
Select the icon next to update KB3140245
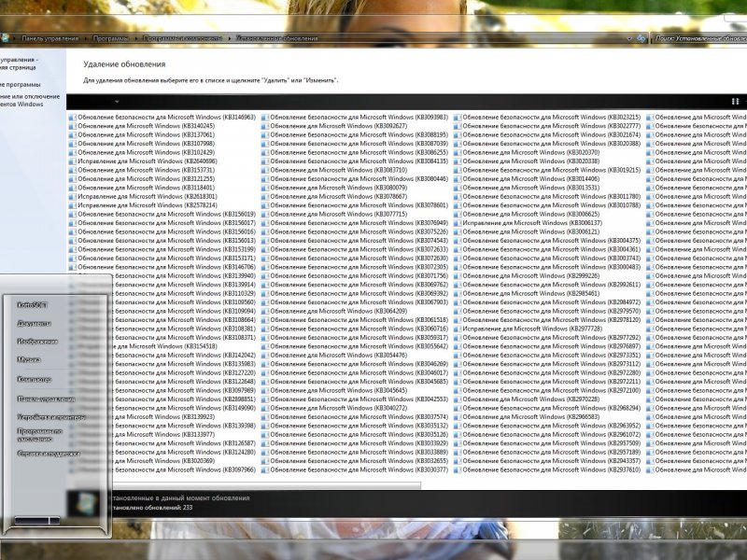point(73,126)
